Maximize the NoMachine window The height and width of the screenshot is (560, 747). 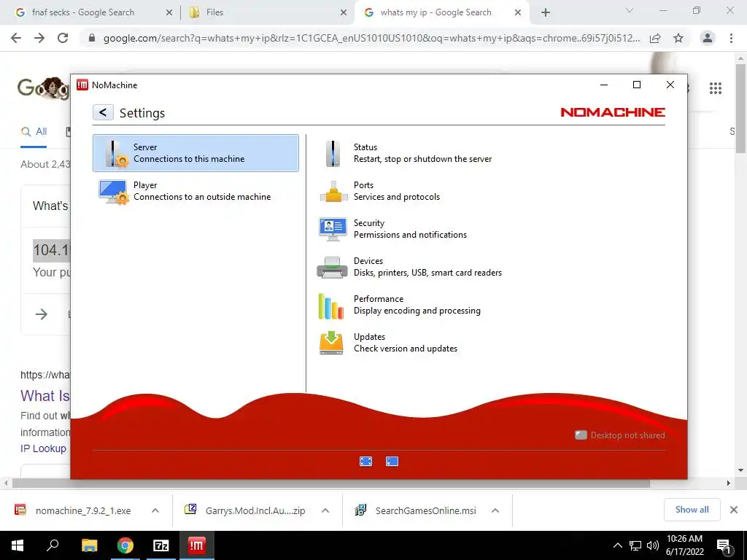(x=636, y=85)
